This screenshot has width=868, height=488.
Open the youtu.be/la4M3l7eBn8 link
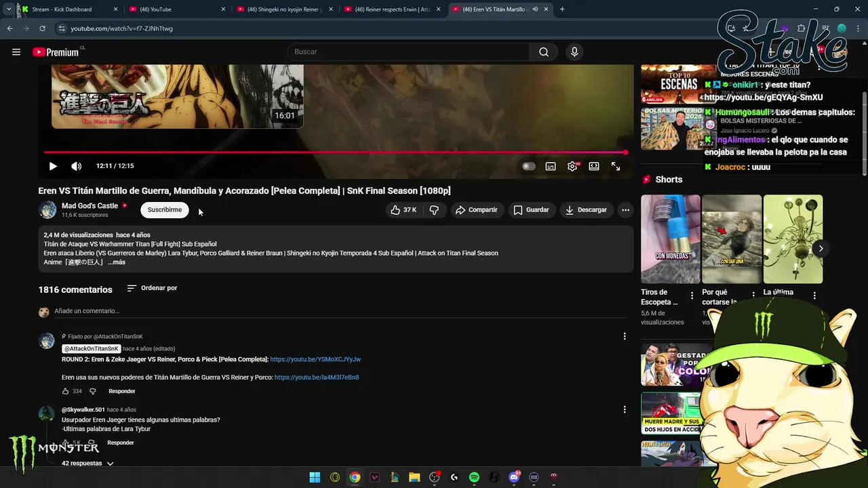(317, 378)
